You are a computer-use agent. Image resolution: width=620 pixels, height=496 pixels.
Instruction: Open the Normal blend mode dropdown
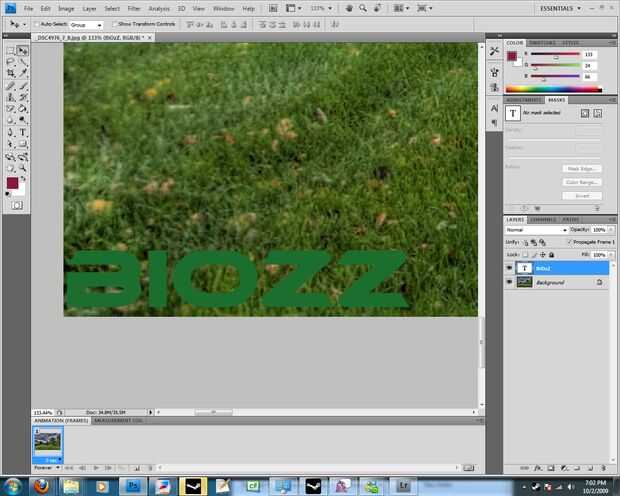click(537, 230)
